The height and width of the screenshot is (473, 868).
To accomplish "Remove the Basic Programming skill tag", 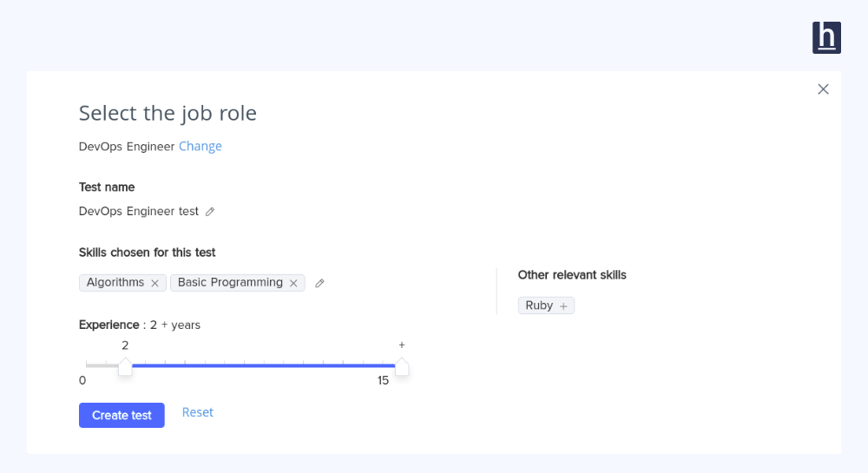I will (x=293, y=283).
